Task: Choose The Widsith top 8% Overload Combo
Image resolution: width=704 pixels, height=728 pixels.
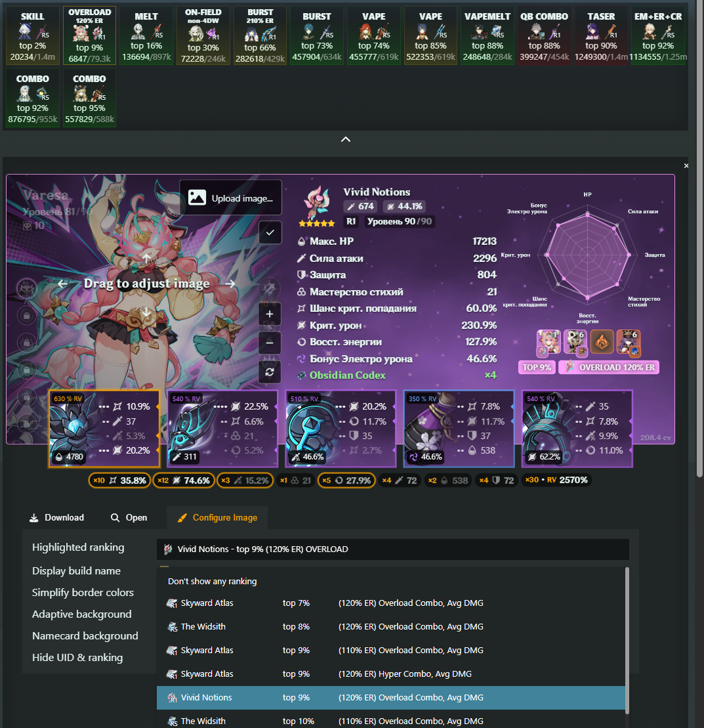Action: point(391,627)
